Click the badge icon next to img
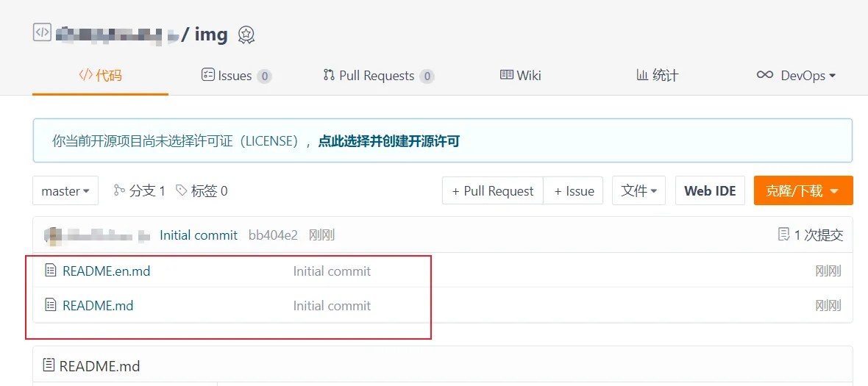Screen dimensions: 868x386 246,35
